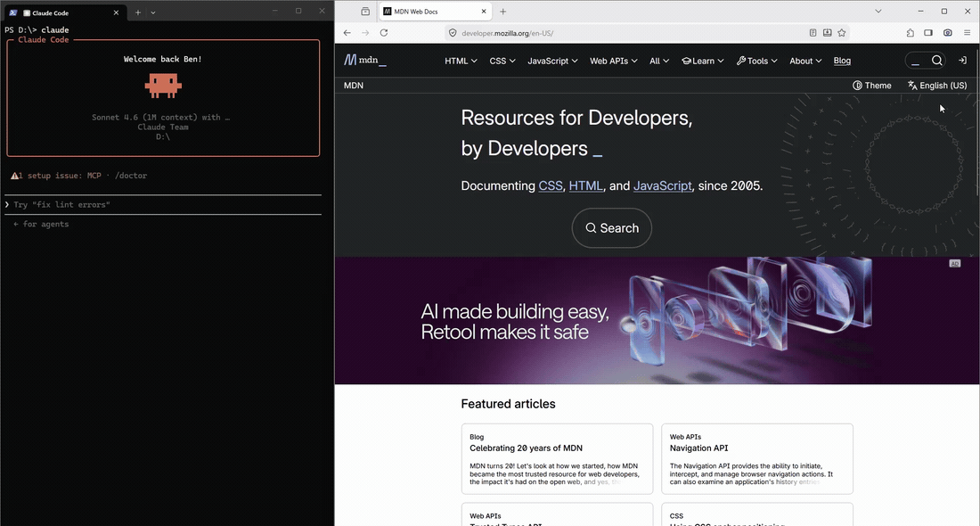This screenshot has height=526, width=980.
Task: Click "Sonnet 4.6 (1M context)" terminal text
Action: tap(144, 117)
